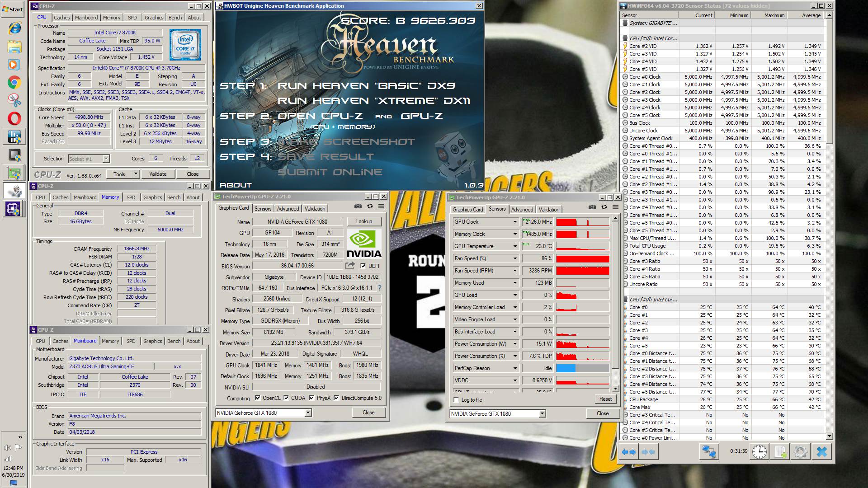Open menu icon in GPU-Z Sensors window
The image size is (868, 488).
tap(615, 207)
